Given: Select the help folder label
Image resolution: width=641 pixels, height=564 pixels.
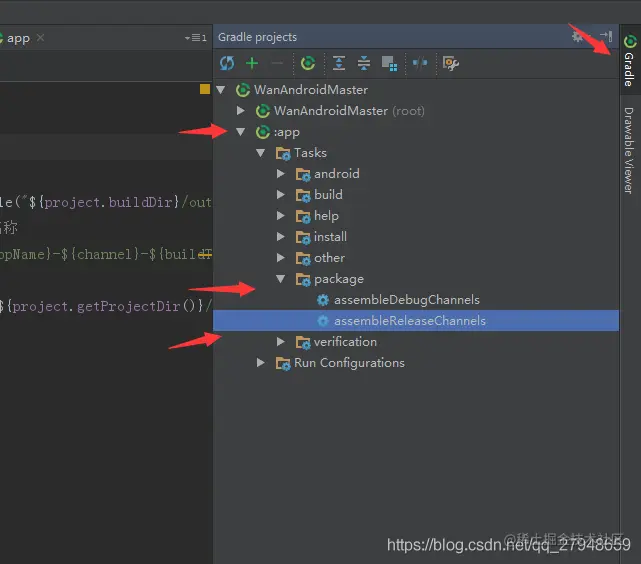Looking at the screenshot, I should click(326, 216).
